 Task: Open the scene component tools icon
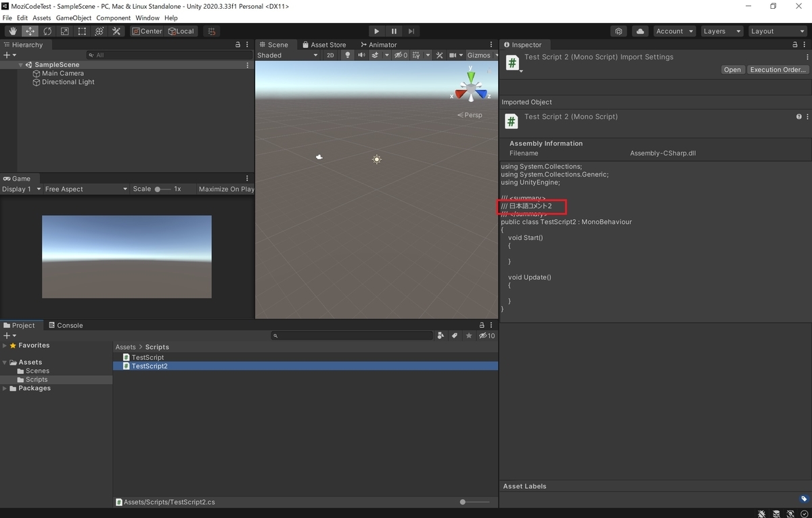(439, 55)
